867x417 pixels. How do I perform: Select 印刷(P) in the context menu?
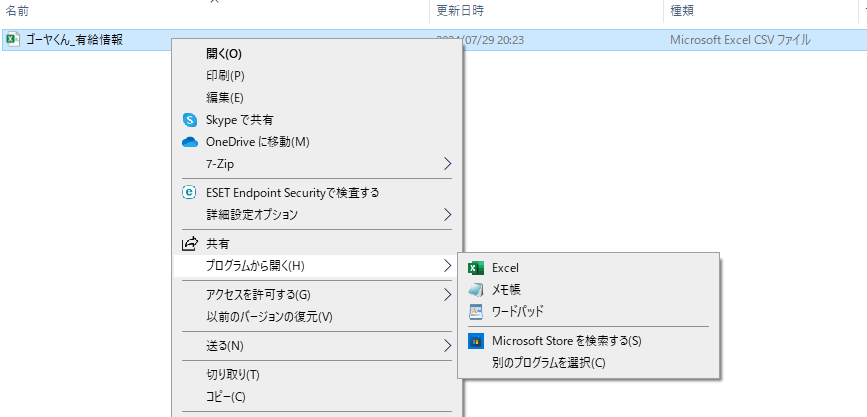point(225,76)
